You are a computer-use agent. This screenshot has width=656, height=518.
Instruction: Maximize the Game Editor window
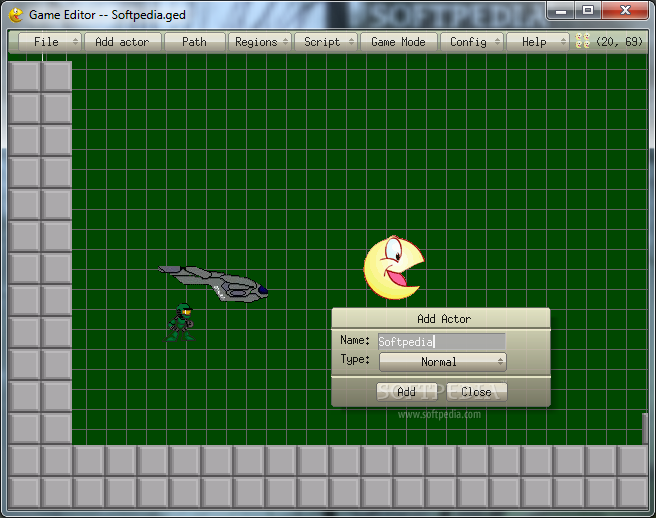point(588,10)
